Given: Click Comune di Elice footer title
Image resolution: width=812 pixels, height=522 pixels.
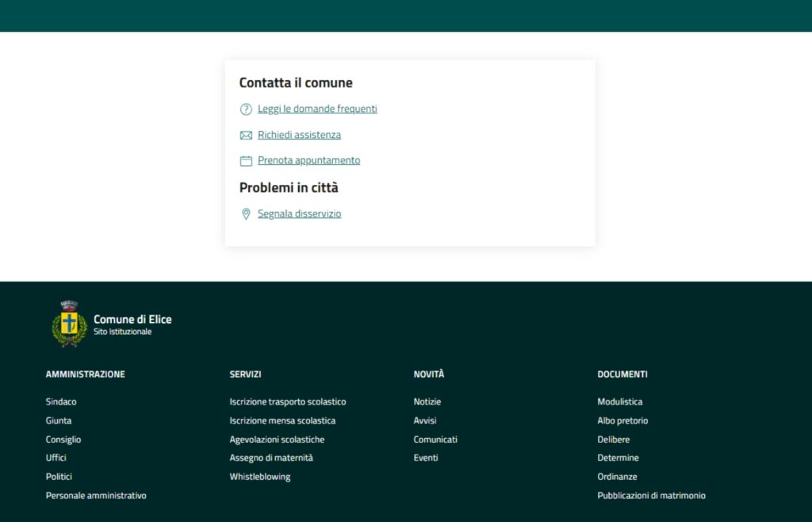Looking at the screenshot, I should click(132, 319).
